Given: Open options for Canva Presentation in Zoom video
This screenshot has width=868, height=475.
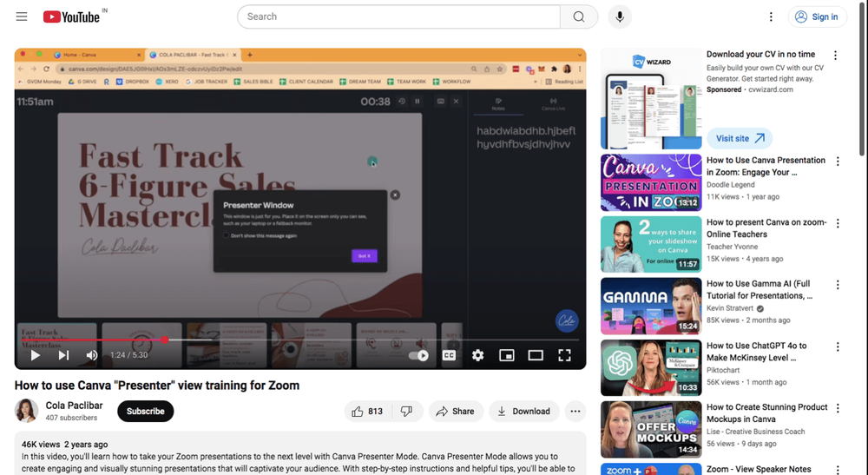Looking at the screenshot, I should click(838, 162).
